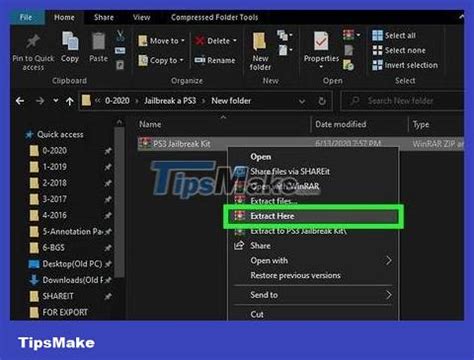Go up one folder level
Screen dimensions: 474x360
click(69, 101)
